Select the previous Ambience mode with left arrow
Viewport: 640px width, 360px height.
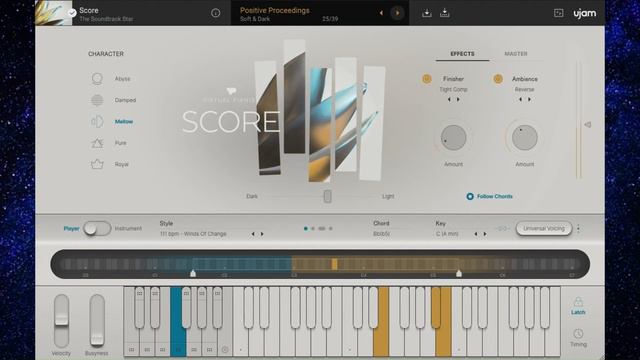click(x=520, y=99)
